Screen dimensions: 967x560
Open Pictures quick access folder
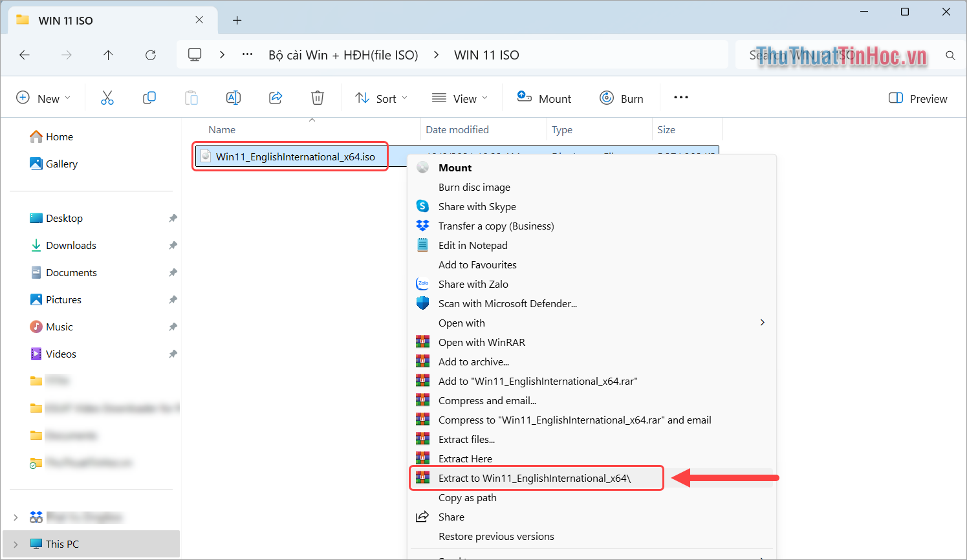(x=56, y=299)
